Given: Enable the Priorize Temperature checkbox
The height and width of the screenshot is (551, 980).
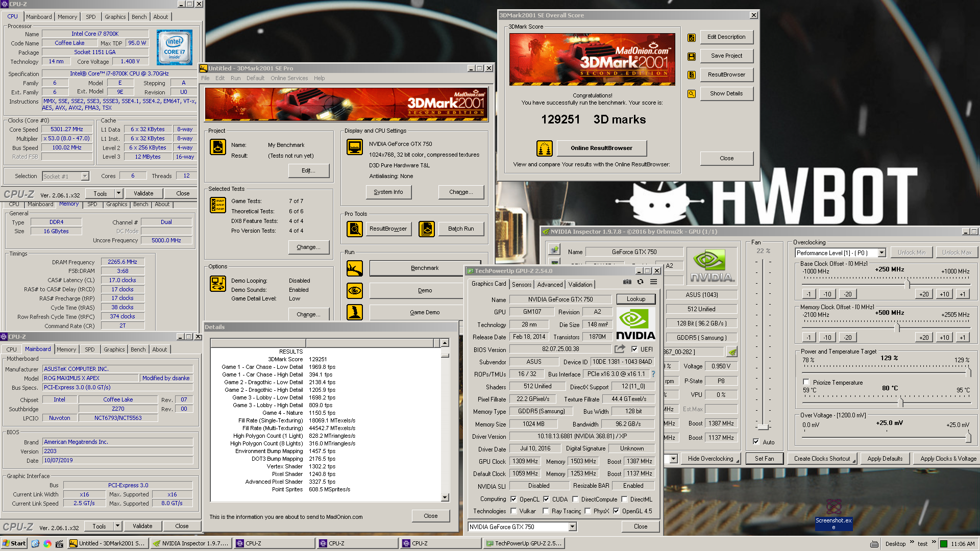Looking at the screenshot, I should [x=806, y=382].
